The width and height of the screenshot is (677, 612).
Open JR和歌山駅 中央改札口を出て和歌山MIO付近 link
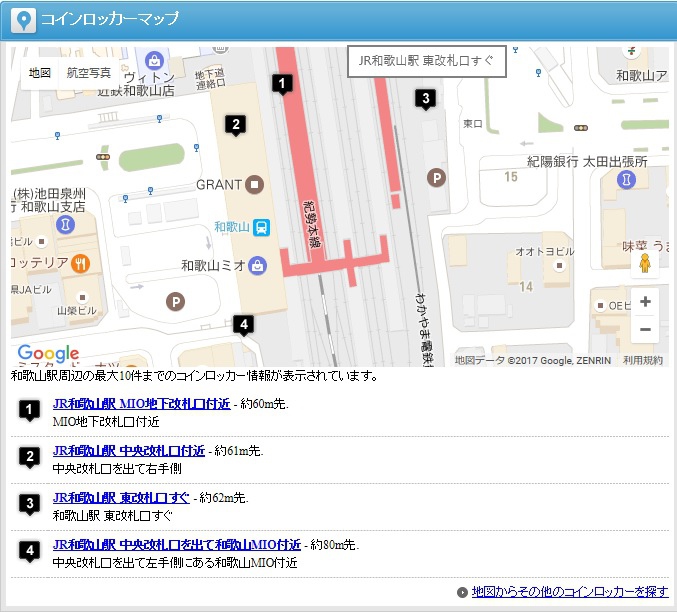point(177,545)
